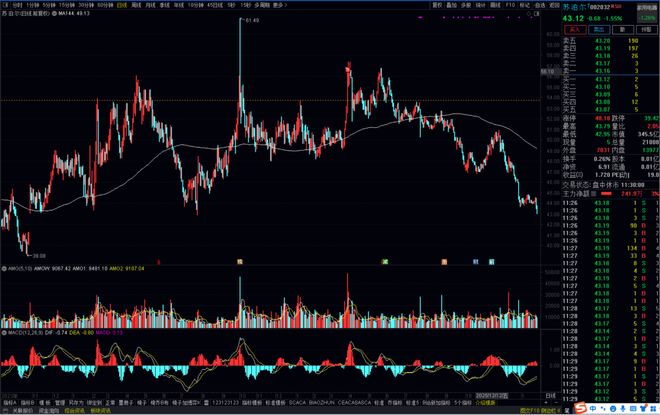The width and height of the screenshot is (660, 415).
Task: Click the green percent change box top right
Action: (x=645, y=17)
